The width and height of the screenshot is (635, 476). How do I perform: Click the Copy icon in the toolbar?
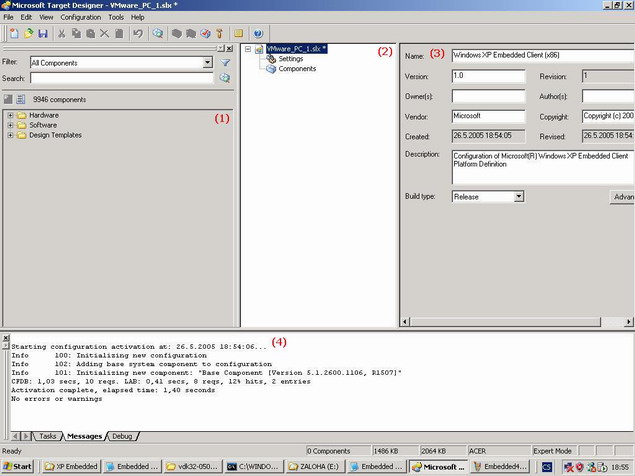pos(76,33)
